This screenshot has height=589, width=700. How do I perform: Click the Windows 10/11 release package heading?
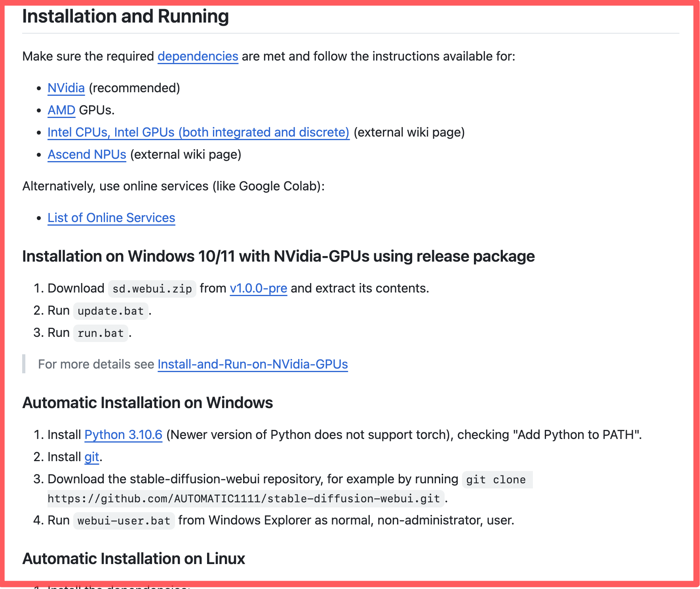point(278,256)
